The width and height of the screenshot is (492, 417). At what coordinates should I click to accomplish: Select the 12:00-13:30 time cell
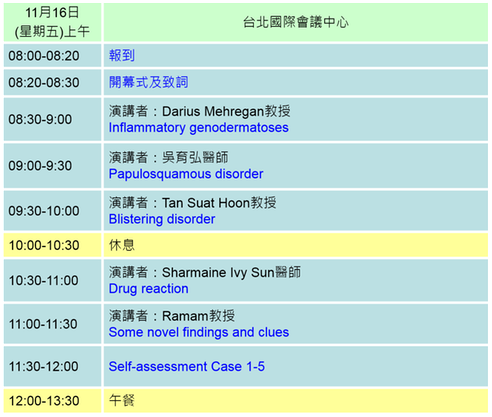[52, 401]
